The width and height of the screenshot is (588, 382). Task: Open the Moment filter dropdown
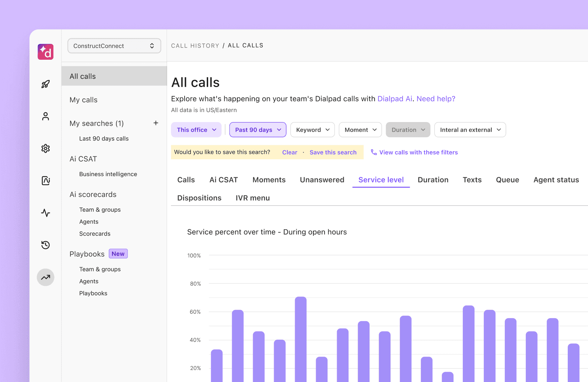pyautogui.click(x=360, y=130)
